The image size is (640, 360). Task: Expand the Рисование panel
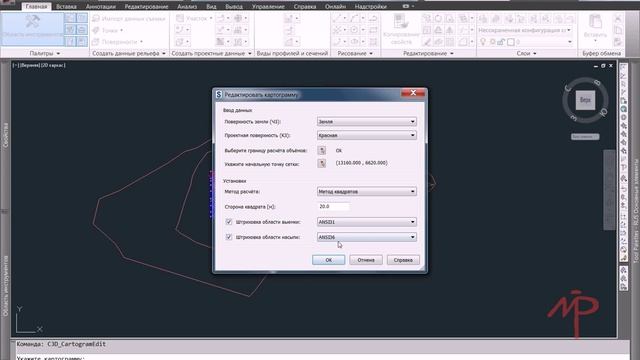(x=355, y=53)
